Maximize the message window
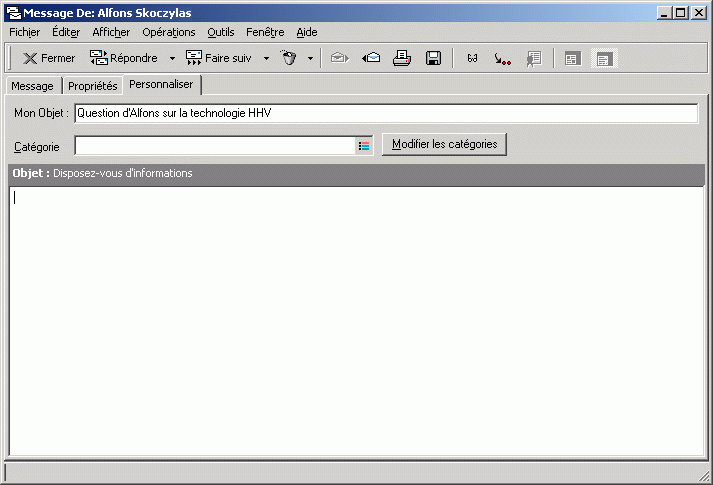This screenshot has width=713, height=485. (681, 13)
